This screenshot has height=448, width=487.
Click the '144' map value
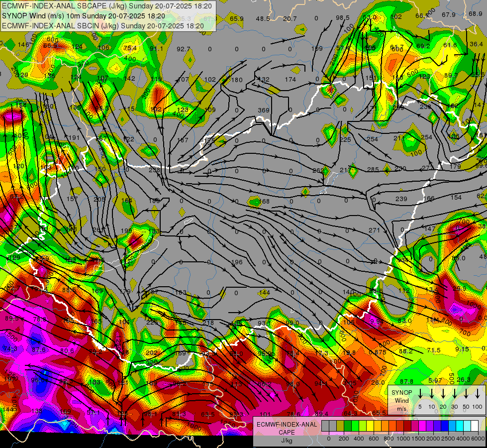pos(265,293)
